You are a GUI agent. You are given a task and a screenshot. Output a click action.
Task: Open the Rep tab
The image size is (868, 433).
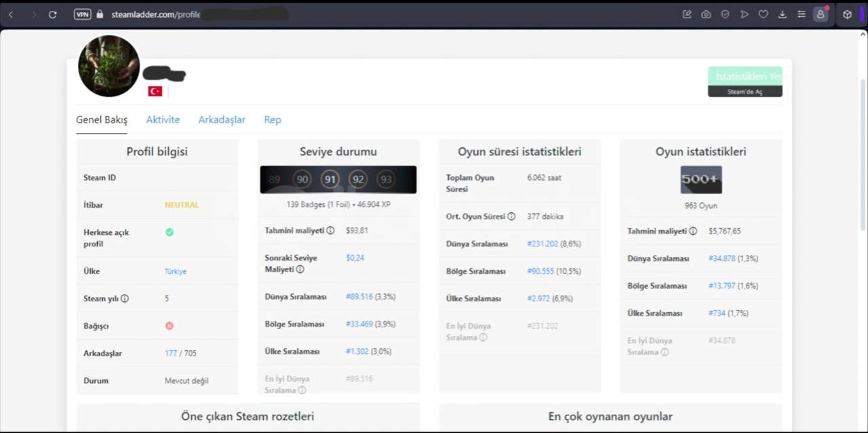273,119
